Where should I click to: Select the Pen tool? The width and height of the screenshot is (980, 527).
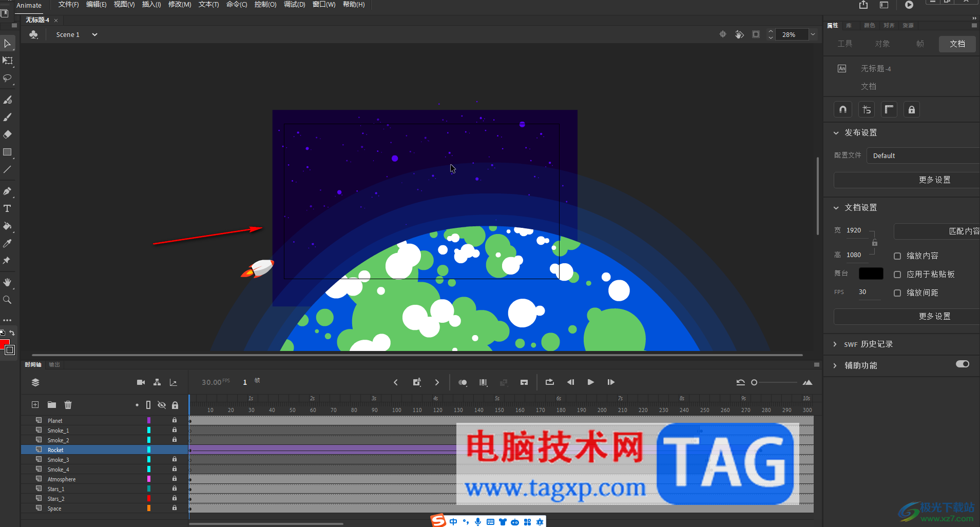point(7,191)
